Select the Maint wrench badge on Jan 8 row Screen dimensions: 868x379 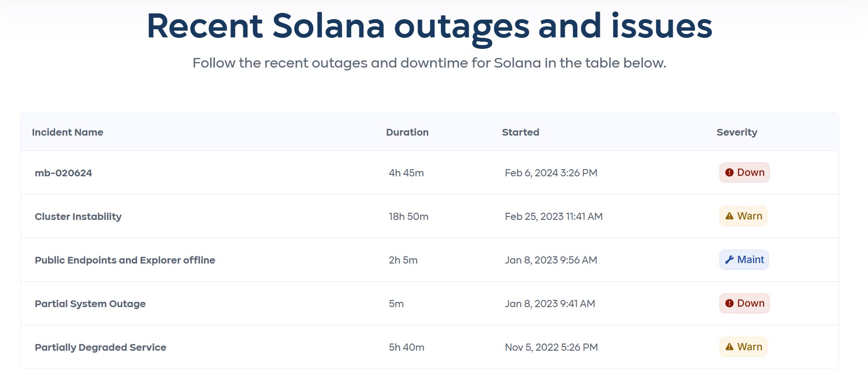click(743, 260)
